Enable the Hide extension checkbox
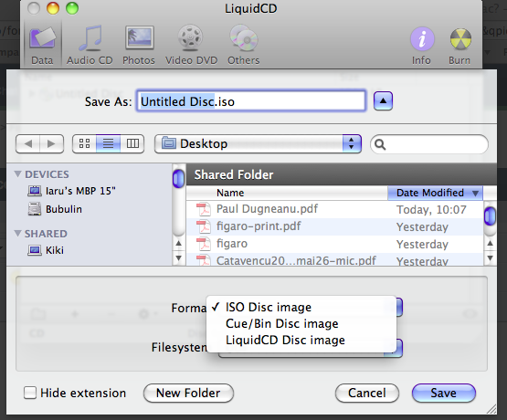The height and width of the screenshot is (420, 507). [30, 393]
